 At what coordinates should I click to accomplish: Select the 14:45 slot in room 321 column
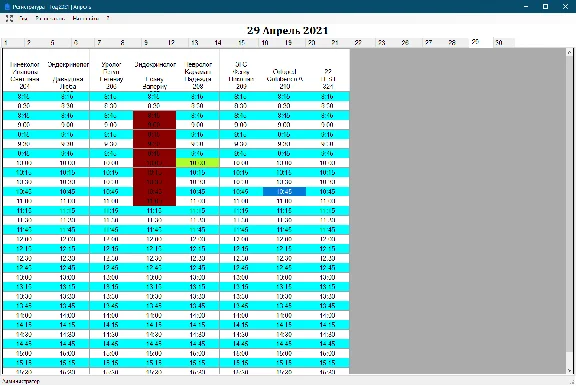pos(328,344)
